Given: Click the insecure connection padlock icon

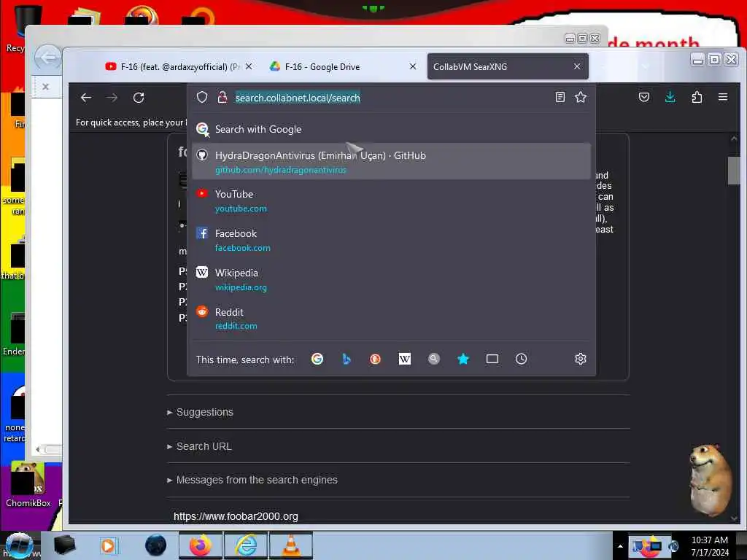Looking at the screenshot, I should coord(222,97).
